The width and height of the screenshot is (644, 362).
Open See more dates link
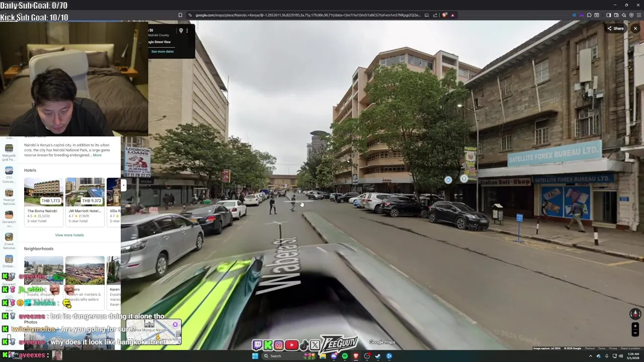pos(163,51)
